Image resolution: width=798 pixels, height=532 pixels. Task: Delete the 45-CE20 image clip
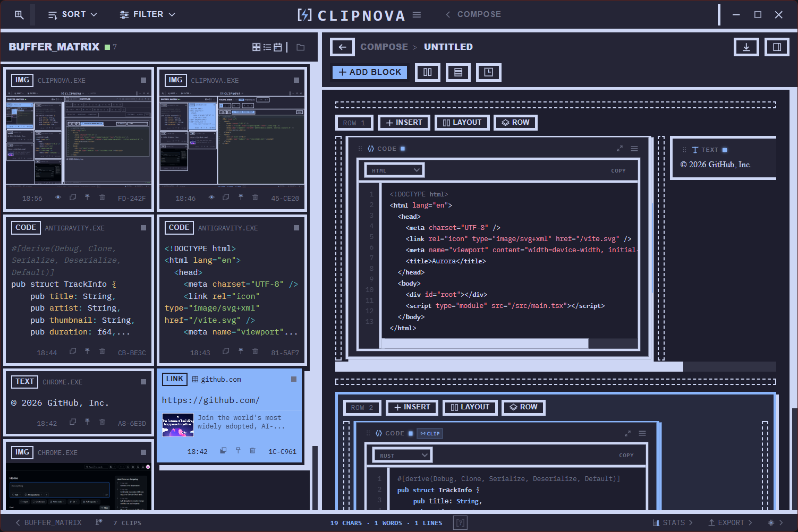255,198
